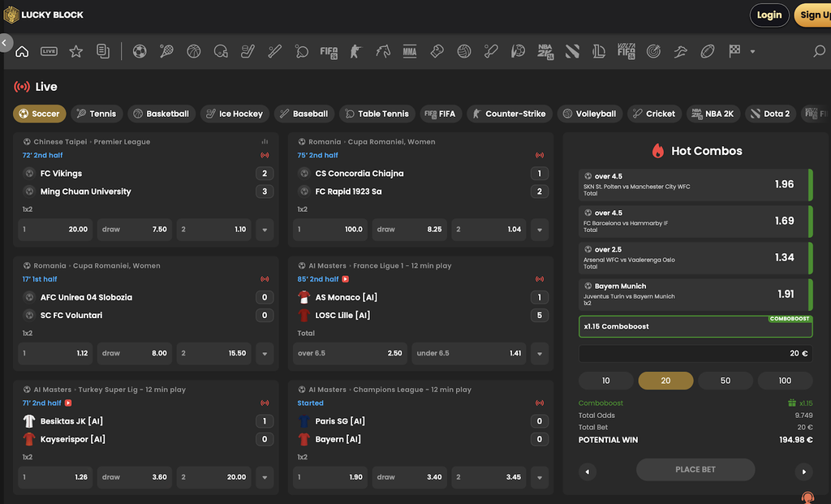Select the 100 stake amount option
The width and height of the screenshot is (831, 504).
(785, 381)
